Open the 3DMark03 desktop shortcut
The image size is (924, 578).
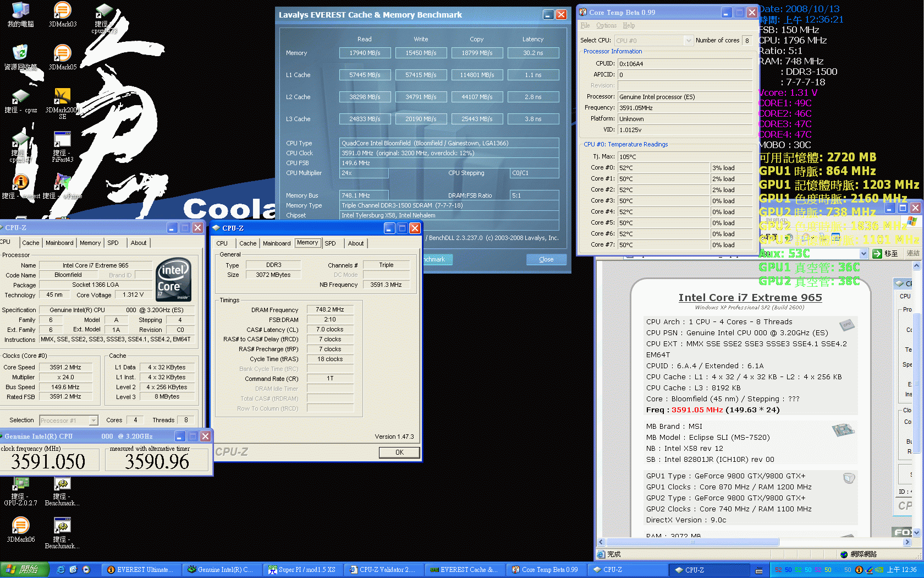(x=62, y=15)
